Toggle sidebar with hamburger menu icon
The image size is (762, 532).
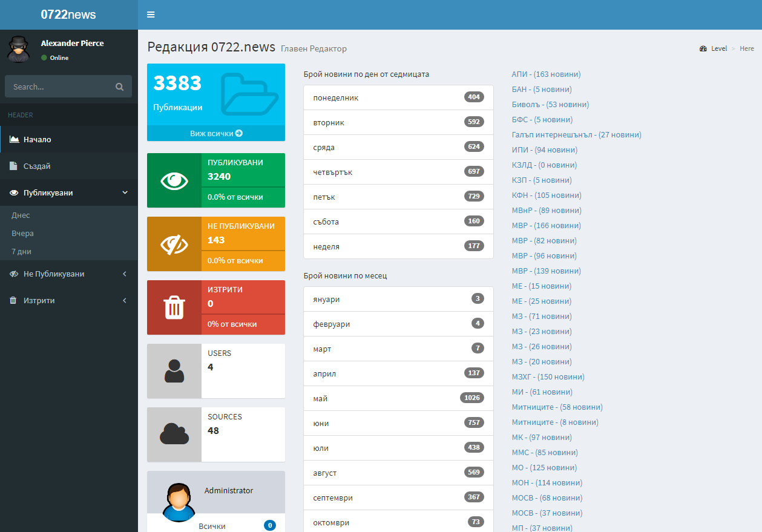(x=151, y=15)
